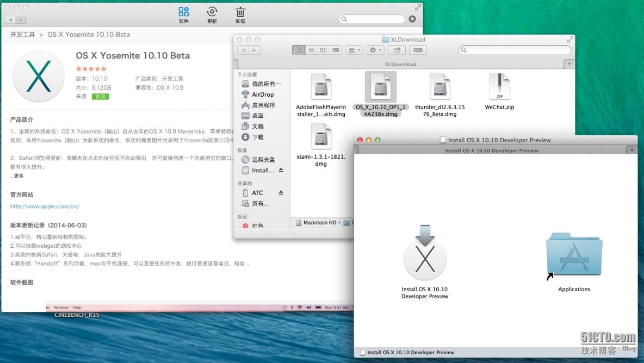Open the gear action dropdown in Finder toolbar
644x363 pixels.
(x=374, y=49)
